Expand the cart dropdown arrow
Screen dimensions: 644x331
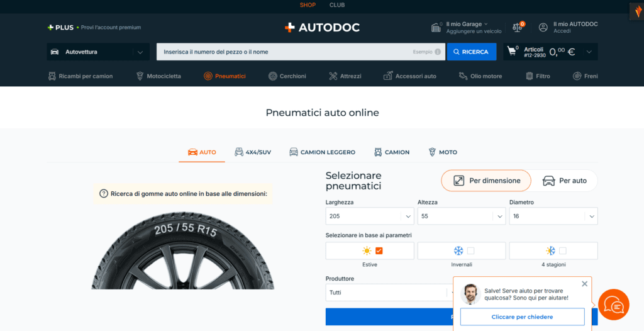click(x=589, y=52)
